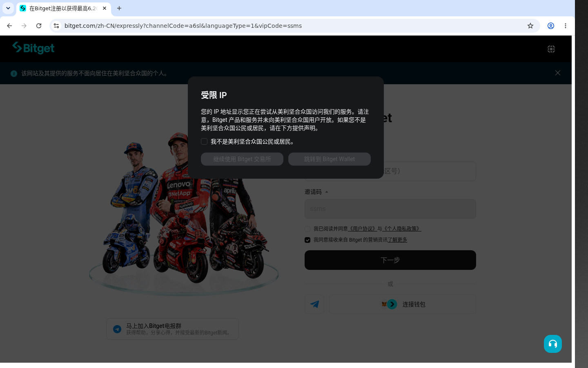Open the language globe icon
This screenshot has height=368, width=588.
551,49
